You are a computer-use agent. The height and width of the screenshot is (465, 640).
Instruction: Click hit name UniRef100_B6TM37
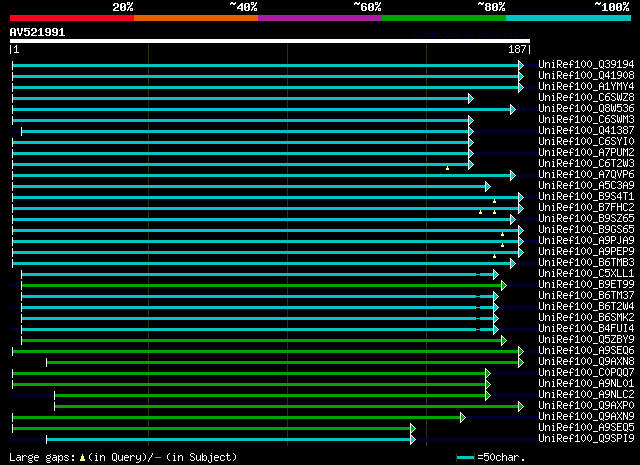tap(586, 296)
